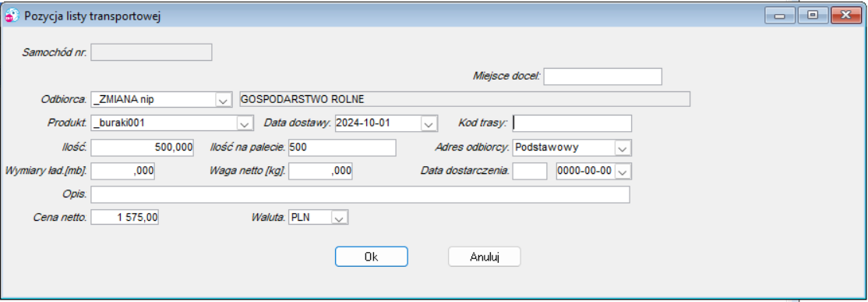Click the 0000-00-00 date value
Screen dimensions: 868x302
pos(585,172)
